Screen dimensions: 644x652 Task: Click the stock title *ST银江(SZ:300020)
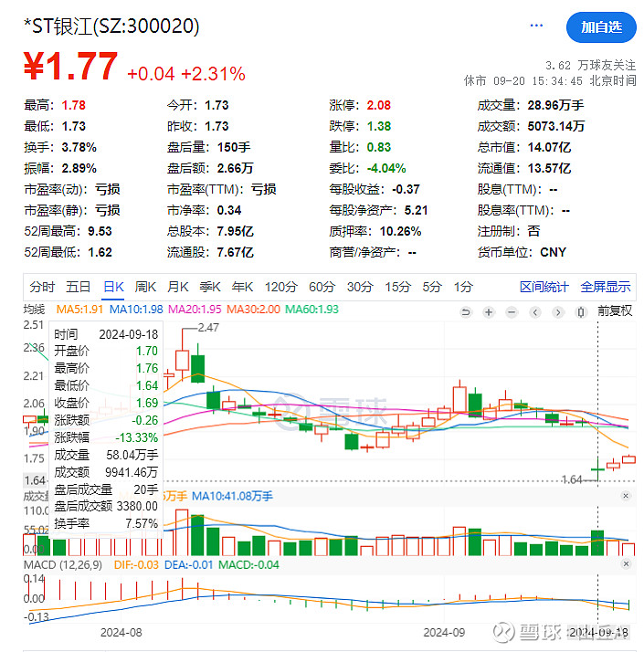coord(111,26)
